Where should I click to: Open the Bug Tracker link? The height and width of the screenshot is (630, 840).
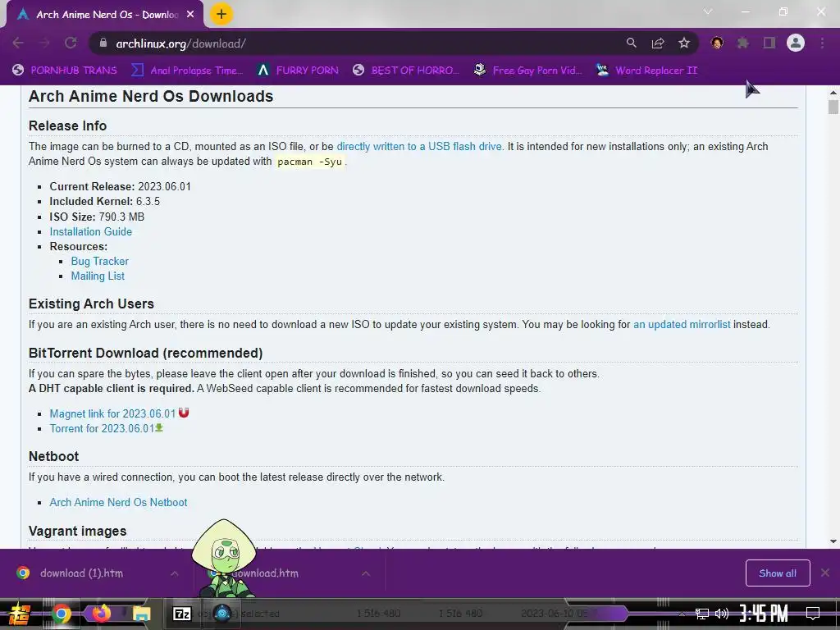tap(99, 261)
